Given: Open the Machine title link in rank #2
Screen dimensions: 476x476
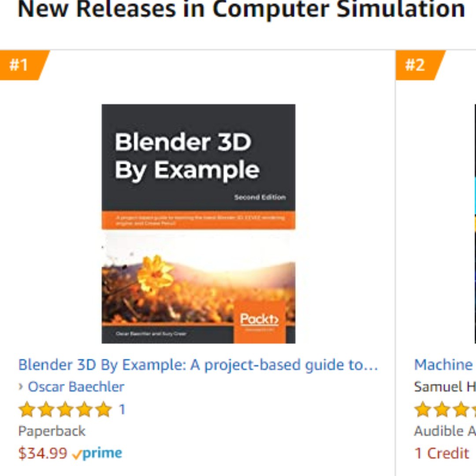Looking at the screenshot, I should coord(443,365).
